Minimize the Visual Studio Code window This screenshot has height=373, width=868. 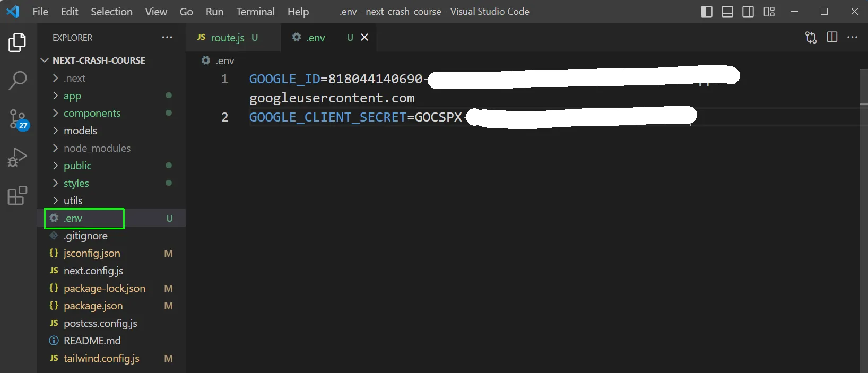point(794,12)
